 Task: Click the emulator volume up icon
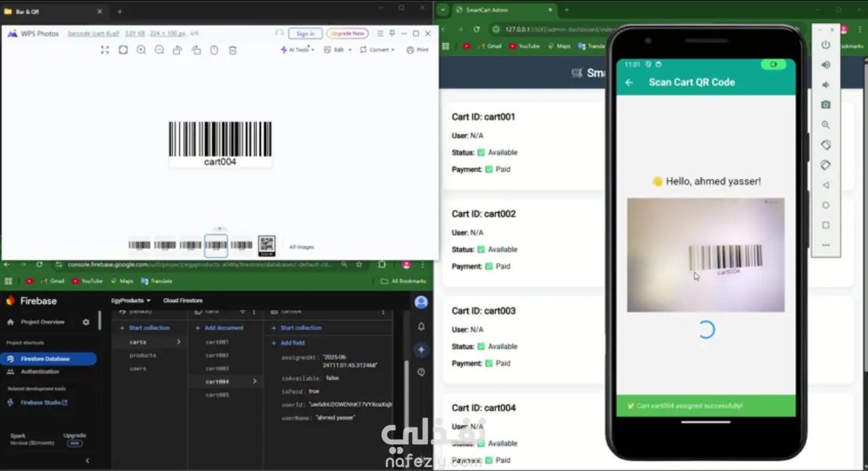pos(826,65)
